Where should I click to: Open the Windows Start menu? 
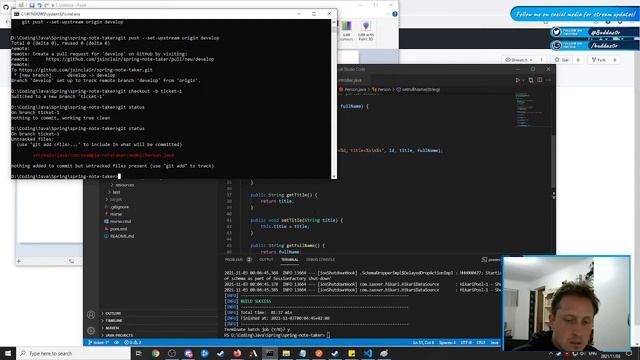click(x=8, y=353)
